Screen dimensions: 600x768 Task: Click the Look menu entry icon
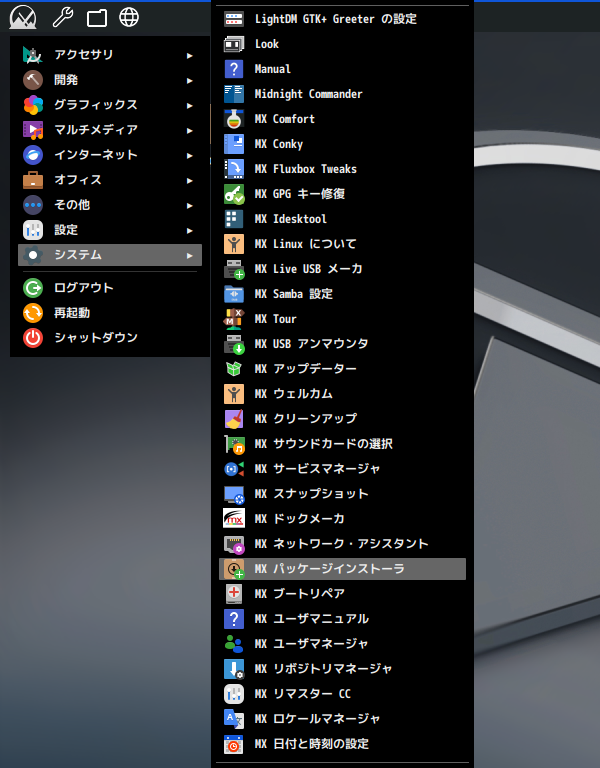[234, 44]
